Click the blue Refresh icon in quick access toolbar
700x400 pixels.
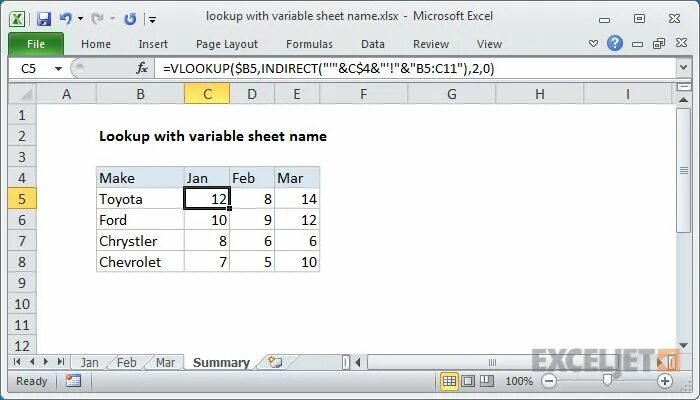[130, 19]
